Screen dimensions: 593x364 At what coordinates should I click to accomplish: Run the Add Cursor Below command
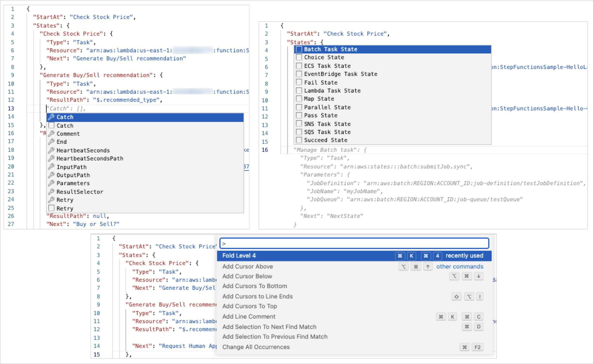click(354, 276)
